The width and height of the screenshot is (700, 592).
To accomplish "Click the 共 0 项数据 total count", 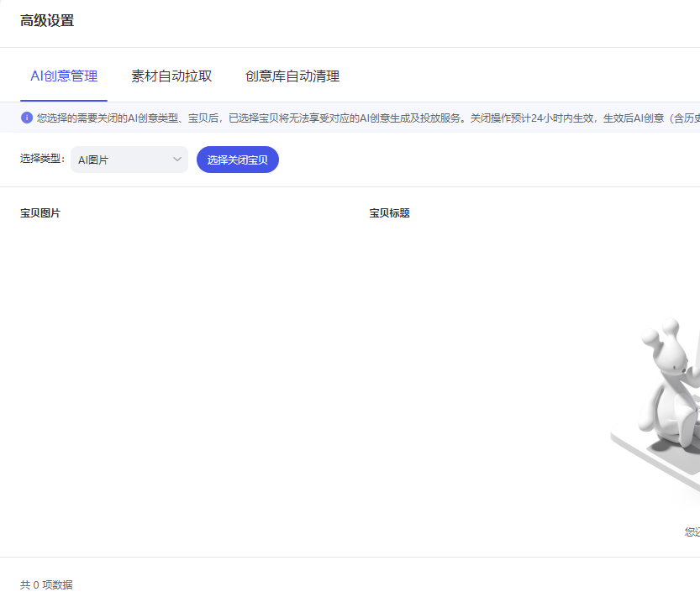I will pos(46,584).
